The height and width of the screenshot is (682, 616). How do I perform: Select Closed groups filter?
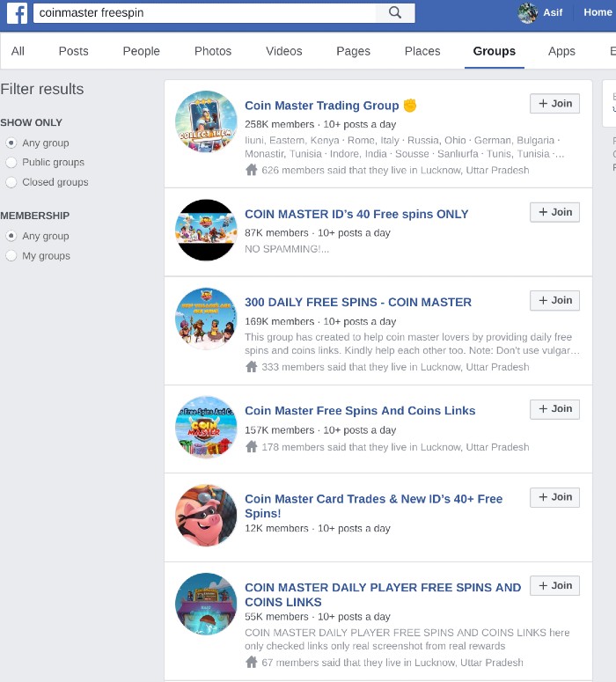tap(11, 182)
